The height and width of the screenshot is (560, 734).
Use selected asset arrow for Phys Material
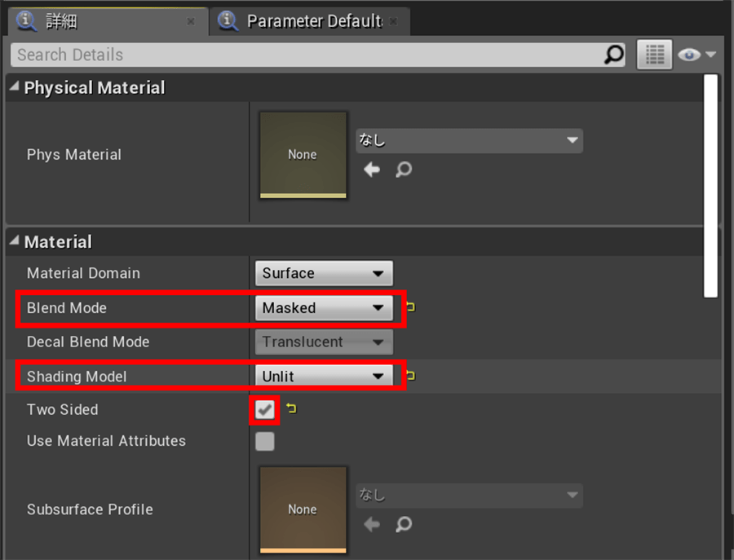372,170
